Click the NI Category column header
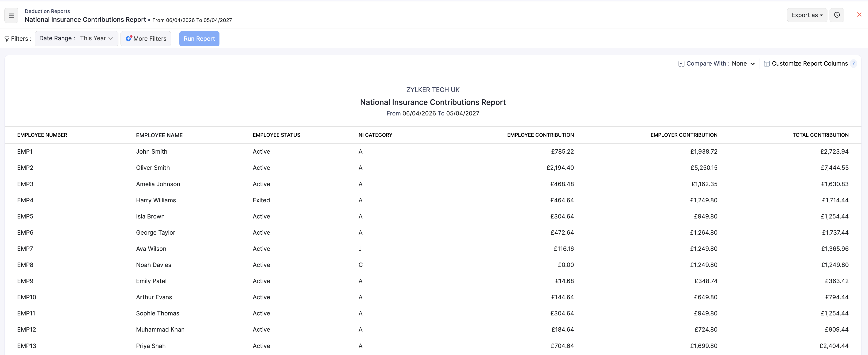 (x=375, y=135)
